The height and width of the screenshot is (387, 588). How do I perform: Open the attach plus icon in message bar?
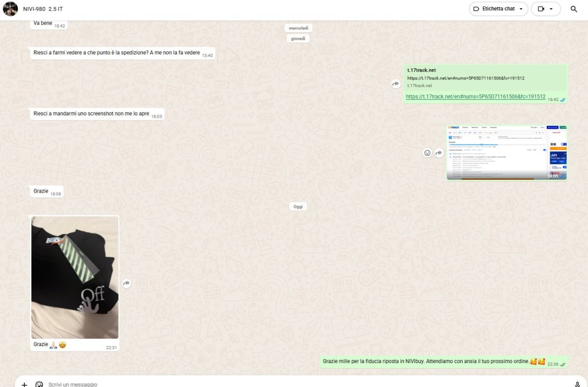(x=24, y=384)
